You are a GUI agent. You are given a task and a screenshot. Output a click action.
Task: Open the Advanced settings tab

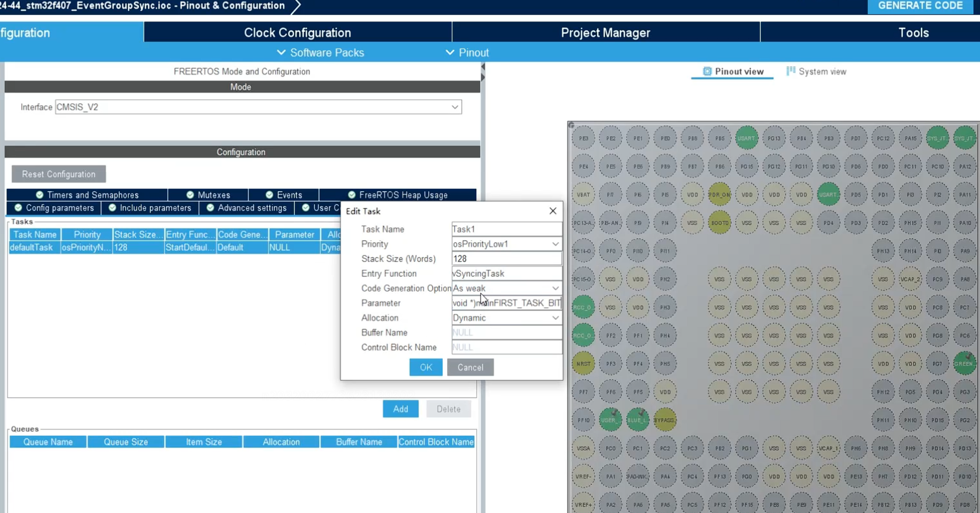coord(246,208)
